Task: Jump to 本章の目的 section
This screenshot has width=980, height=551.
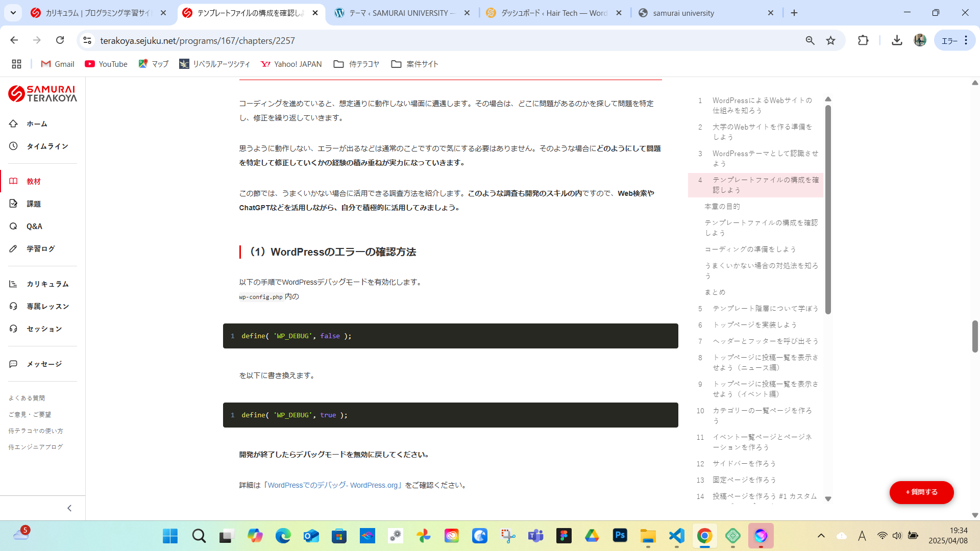Action: (x=722, y=207)
